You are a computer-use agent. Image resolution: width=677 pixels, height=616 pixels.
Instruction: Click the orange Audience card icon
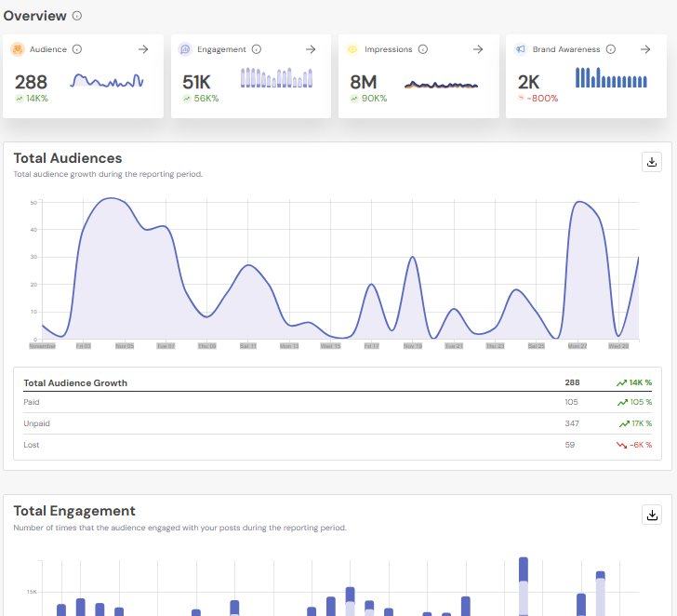[x=18, y=49]
